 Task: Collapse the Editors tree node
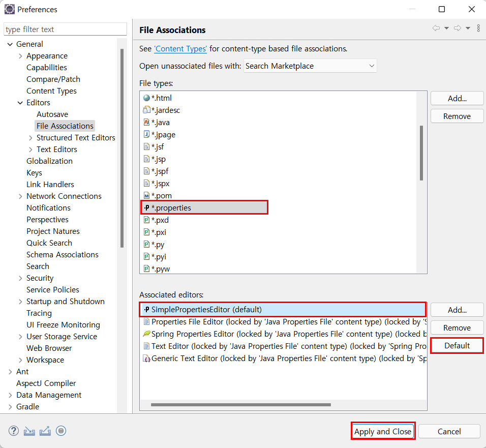[x=20, y=103]
